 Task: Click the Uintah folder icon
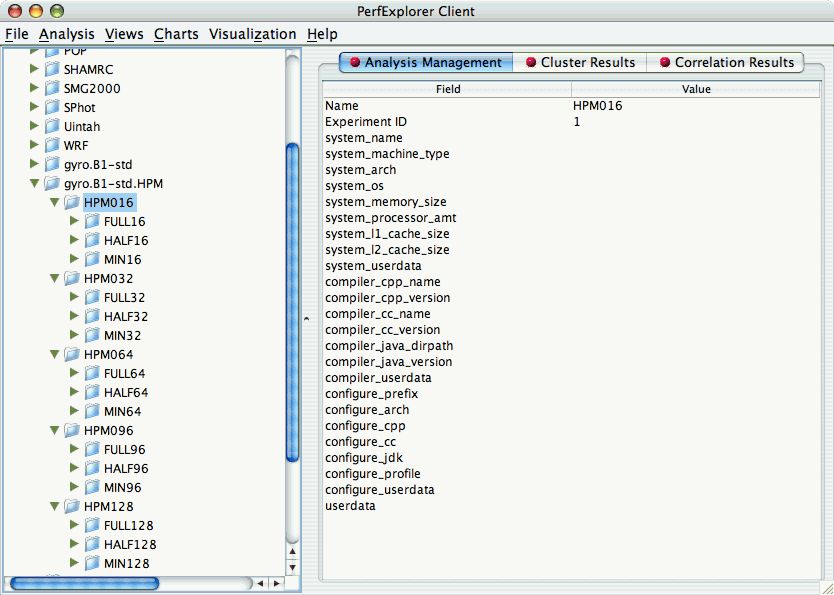point(52,127)
